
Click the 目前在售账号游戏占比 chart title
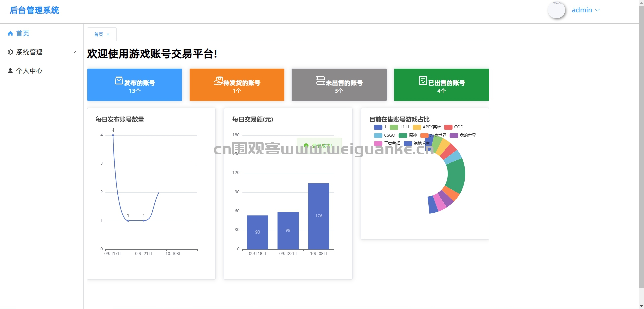[x=399, y=119]
